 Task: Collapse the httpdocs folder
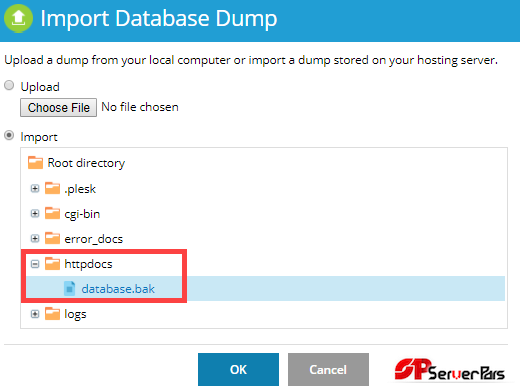coord(35,264)
